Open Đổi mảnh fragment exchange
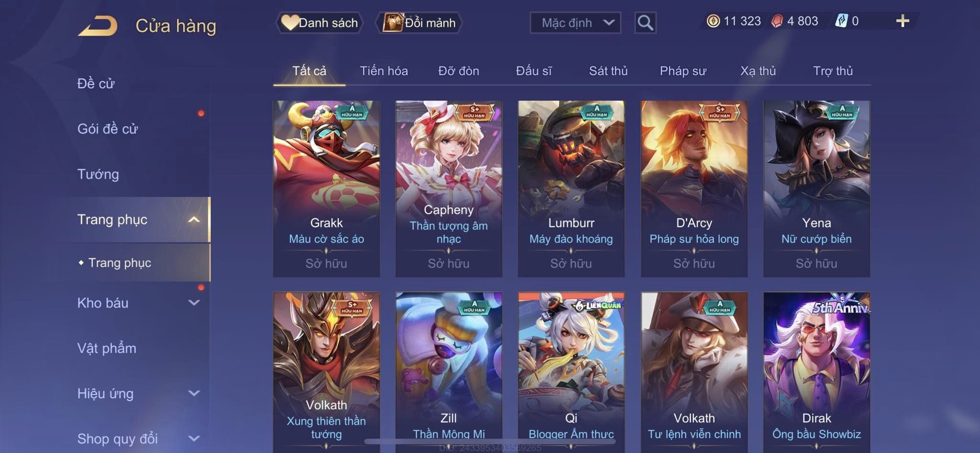 tap(419, 23)
